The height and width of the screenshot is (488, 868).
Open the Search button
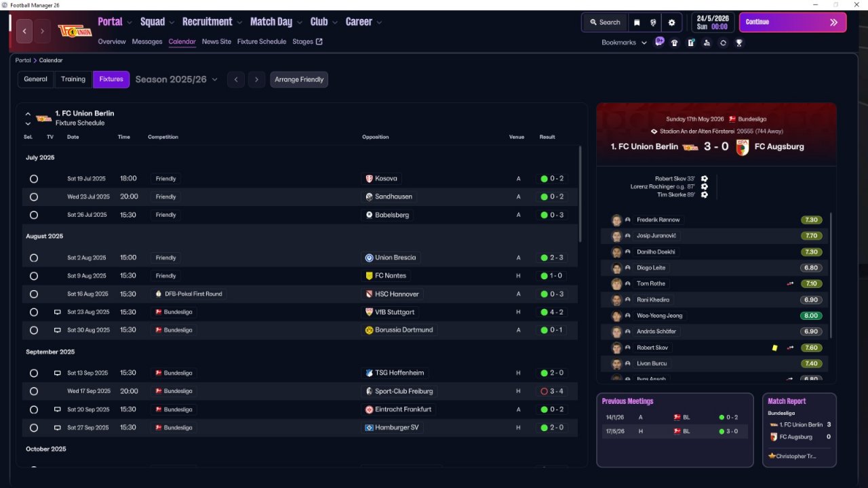click(605, 22)
